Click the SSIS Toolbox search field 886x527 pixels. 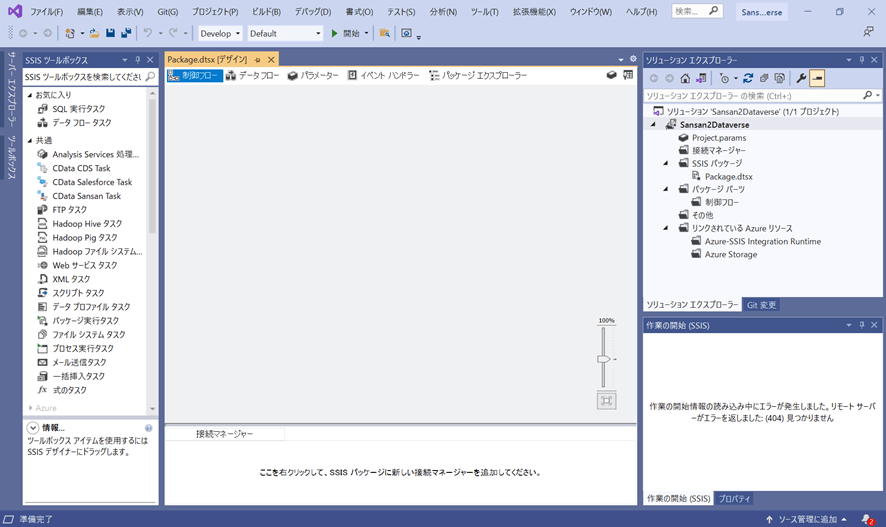(83, 77)
